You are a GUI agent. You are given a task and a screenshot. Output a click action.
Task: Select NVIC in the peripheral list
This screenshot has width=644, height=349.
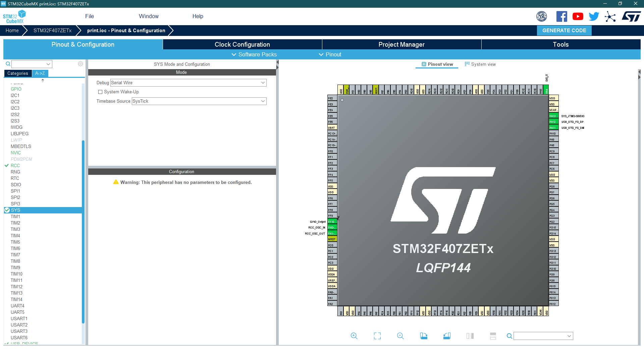pyautogui.click(x=15, y=153)
